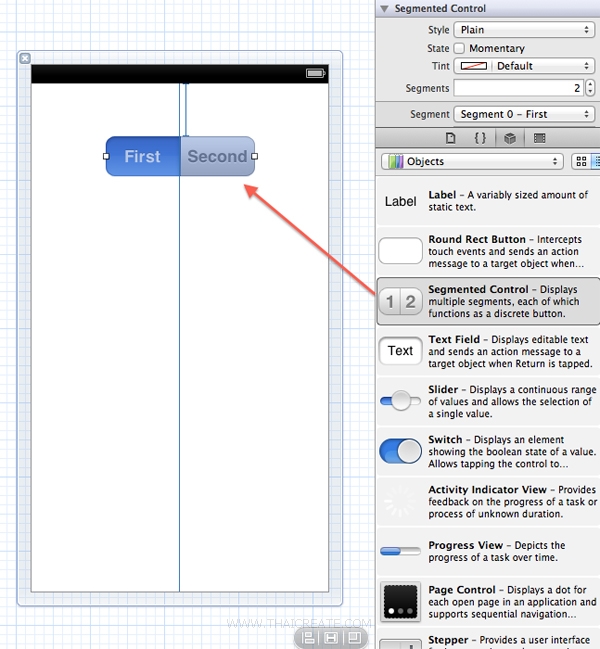Click the Segments count stepper arrows
This screenshot has height=649, width=600.
pyautogui.click(x=590, y=88)
